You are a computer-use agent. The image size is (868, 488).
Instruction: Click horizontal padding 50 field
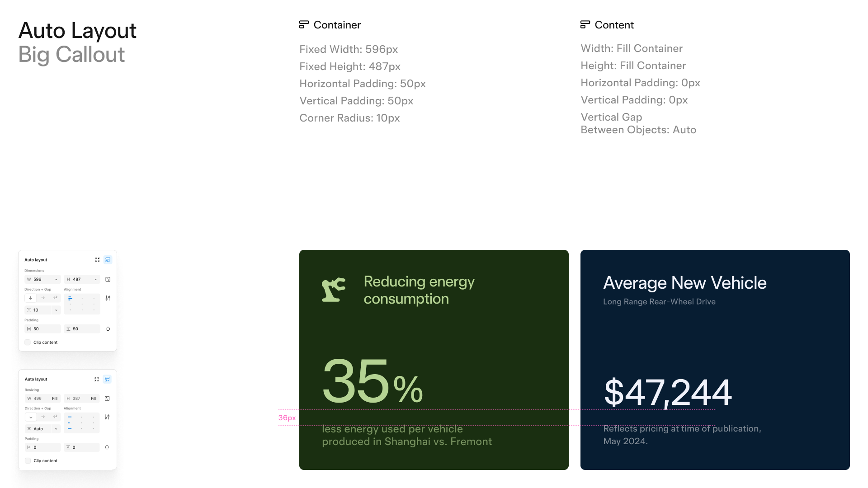[42, 329]
